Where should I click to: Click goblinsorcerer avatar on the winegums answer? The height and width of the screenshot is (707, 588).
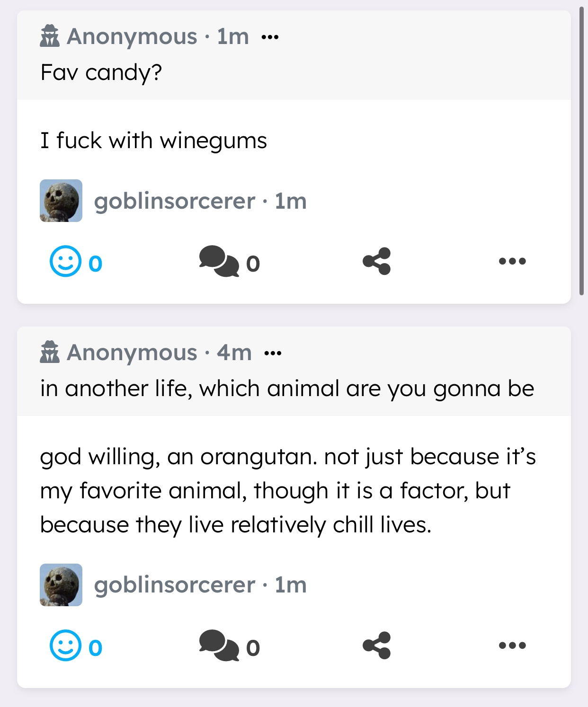click(61, 201)
